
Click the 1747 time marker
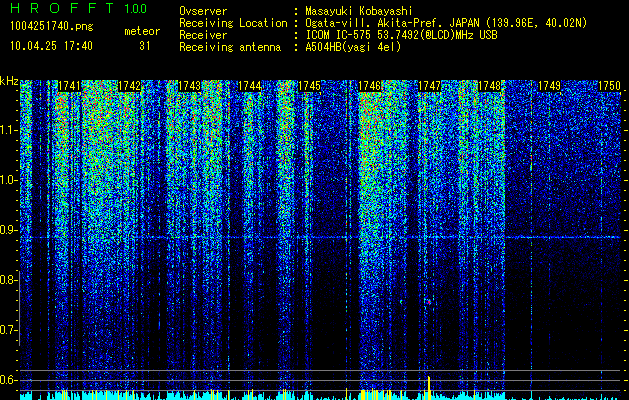tap(429, 86)
